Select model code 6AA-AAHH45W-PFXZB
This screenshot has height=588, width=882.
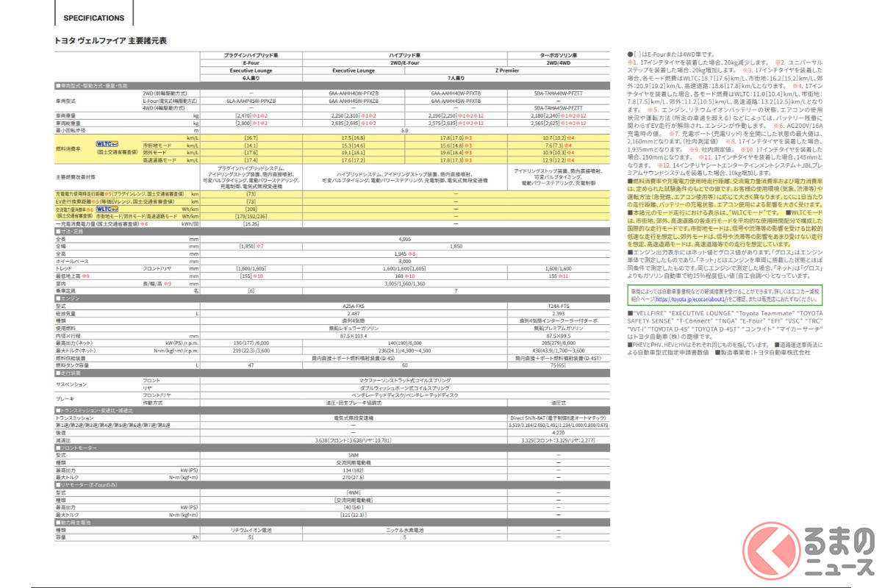pos(354,101)
